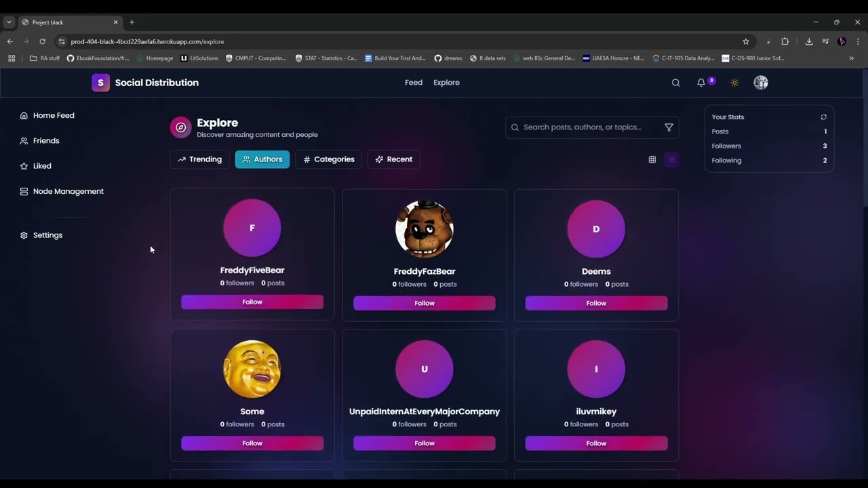This screenshot has height=488, width=868.
Task: Click FreddyFiveBear's F avatar
Action: (x=252, y=228)
